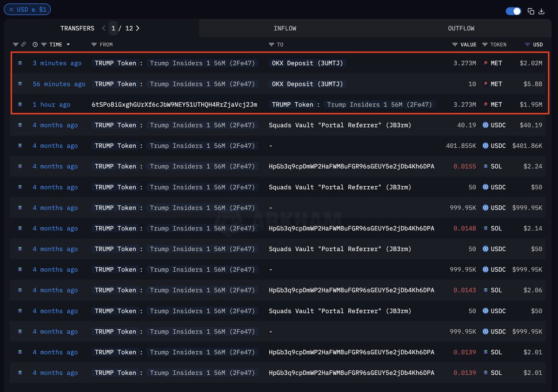Viewport: 558px width, 392px height.
Task: Open the 6tSPo8iGxgh sender address
Action: pyautogui.click(x=174, y=105)
